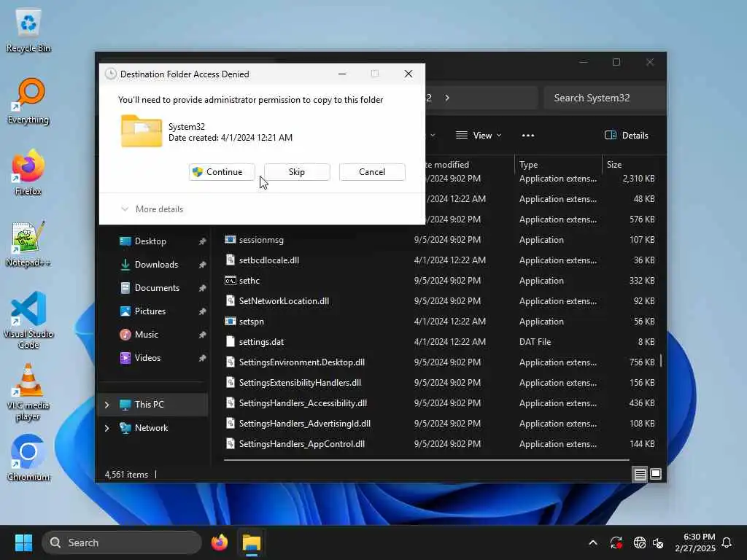
Task: Select SettingsEnvironment.Desktop.dll file
Action: click(x=301, y=363)
